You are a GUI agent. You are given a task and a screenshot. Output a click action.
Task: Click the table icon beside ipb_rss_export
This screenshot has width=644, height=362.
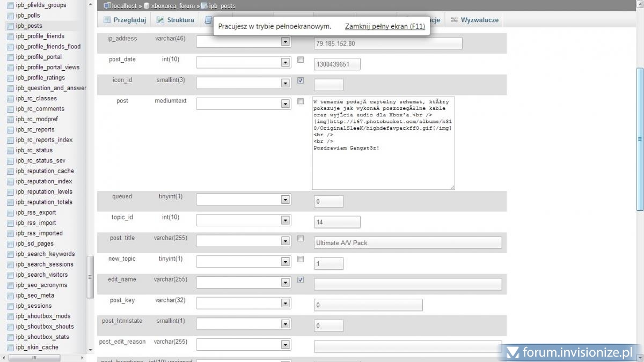(x=10, y=212)
